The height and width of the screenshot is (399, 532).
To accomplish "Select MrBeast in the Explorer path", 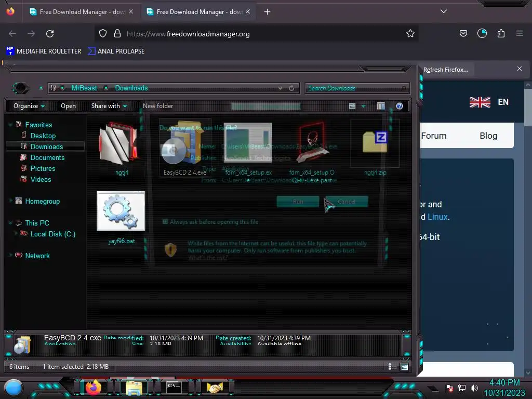I will tap(84, 88).
